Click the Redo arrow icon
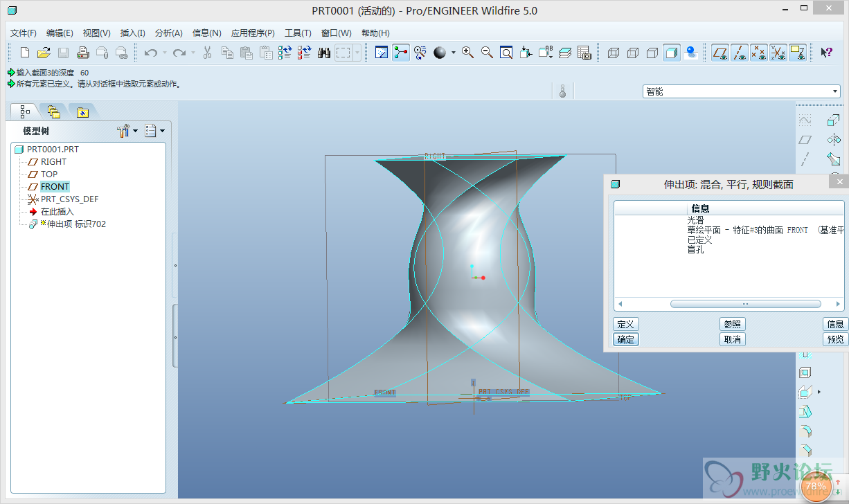Viewport: 849px width, 504px height. point(179,53)
